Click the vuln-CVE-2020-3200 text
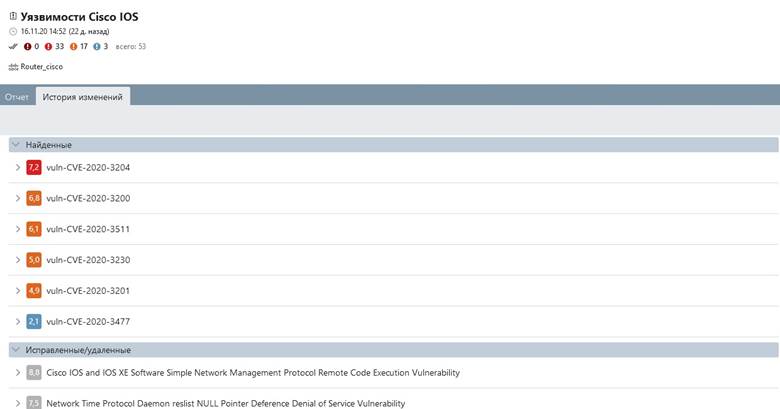Viewport: 780px width, 409px height. click(x=88, y=199)
